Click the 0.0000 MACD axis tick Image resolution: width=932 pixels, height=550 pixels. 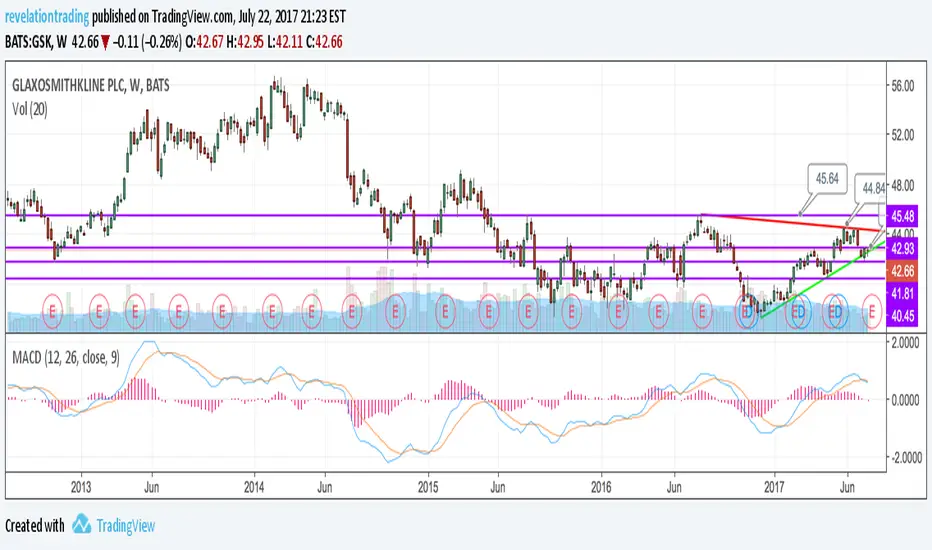tap(905, 400)
